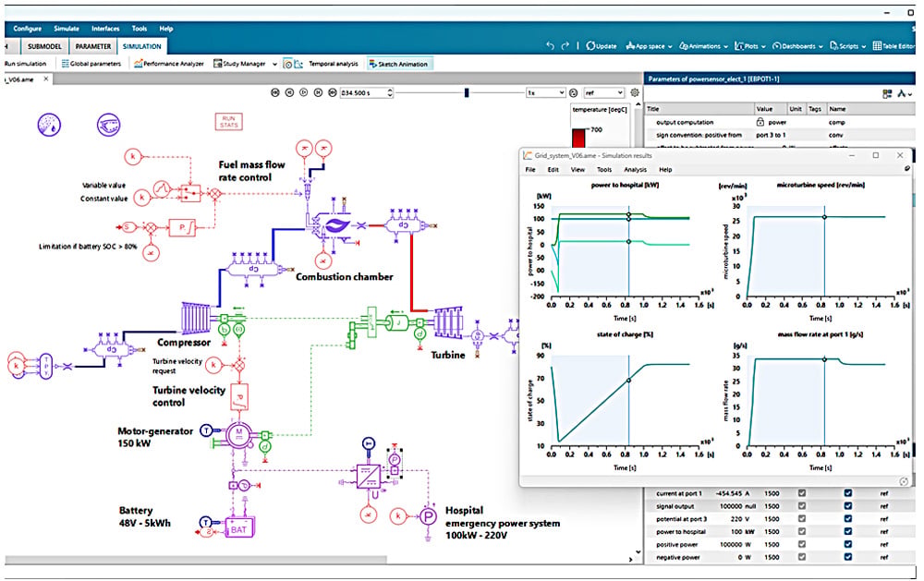Select the DC/AC converter component
924x581 pixels.
[369, 476]
